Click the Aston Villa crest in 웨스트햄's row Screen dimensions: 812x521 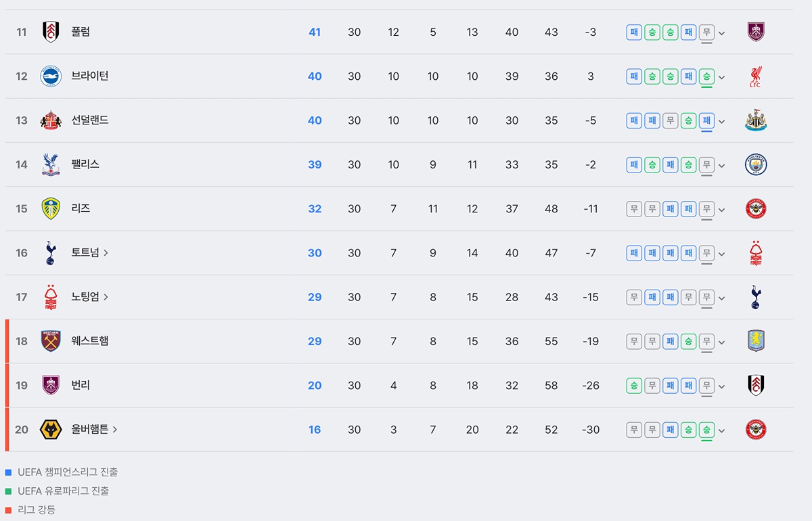(756, 341)
